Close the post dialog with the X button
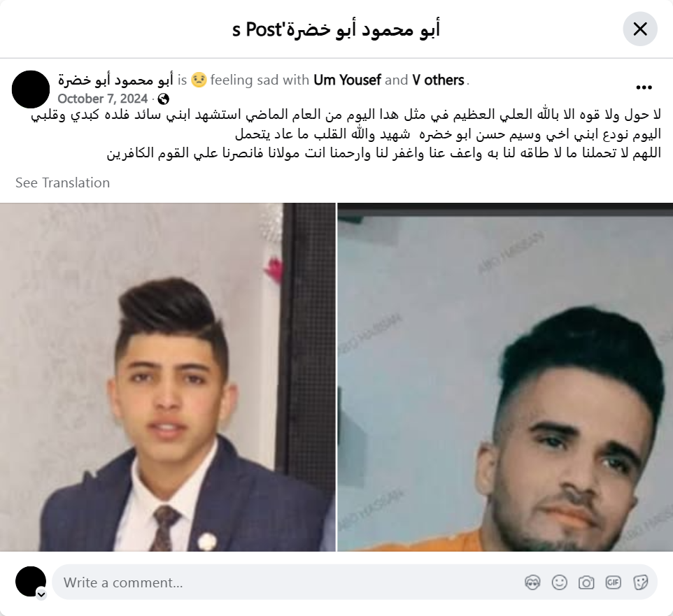The image size is (673, 616). pyautogui.click(x=640, y=29)
